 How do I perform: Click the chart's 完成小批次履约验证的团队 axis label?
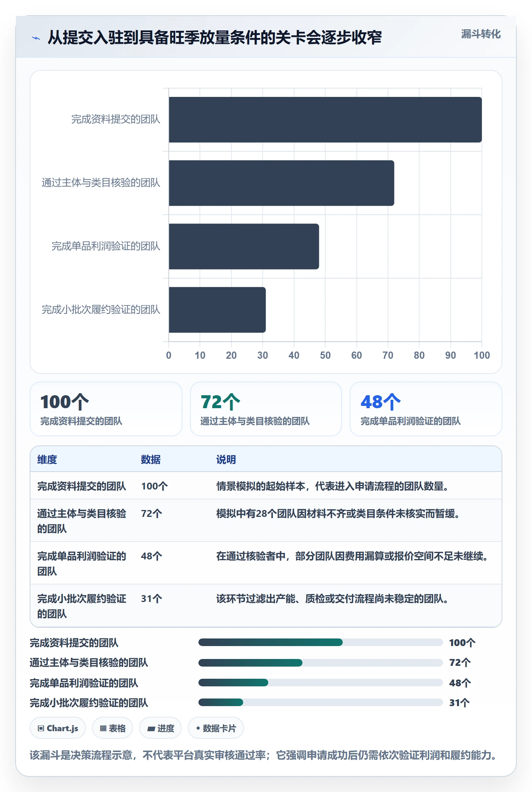101,310
